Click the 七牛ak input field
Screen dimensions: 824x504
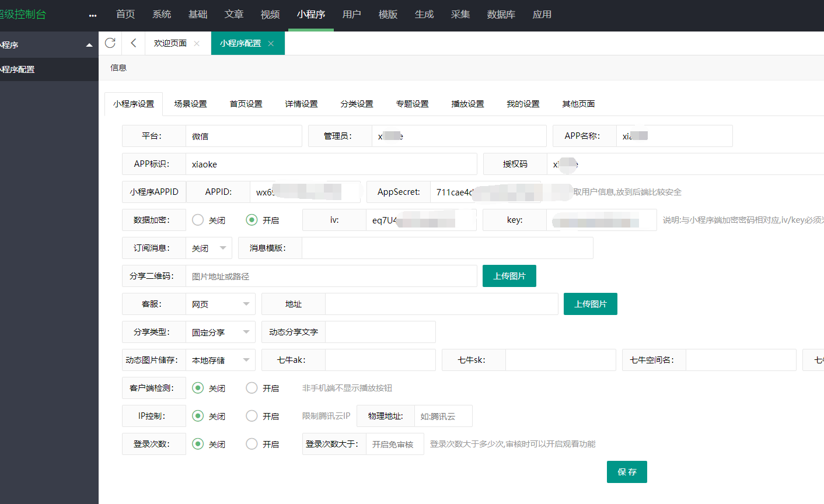[x=379, y=360]
